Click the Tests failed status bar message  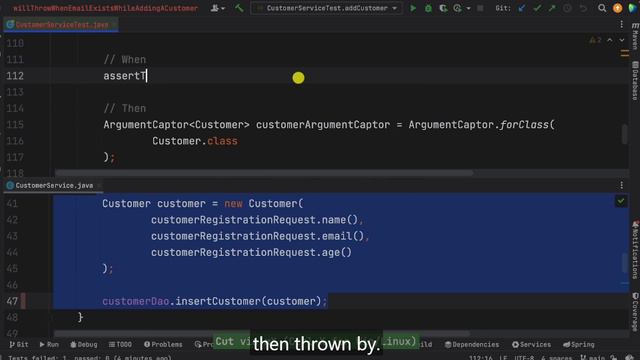coord(90,358)
